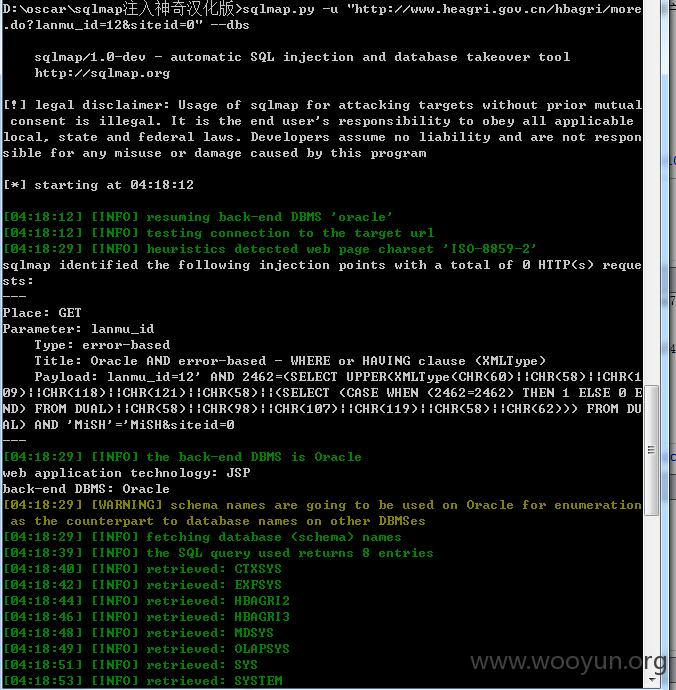Click 'back-end DBMS: Oracle' line
The image size is (676, 690).
[86, 489]
